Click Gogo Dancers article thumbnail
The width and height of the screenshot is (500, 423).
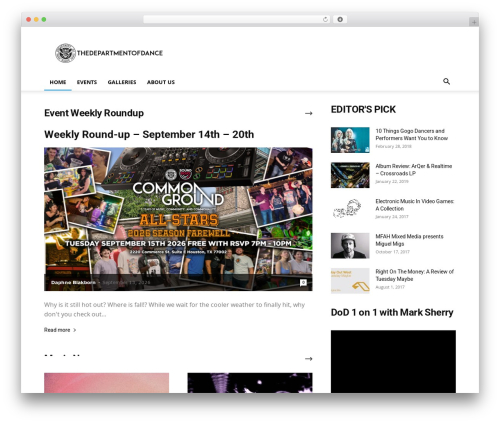tap(350, 140)
